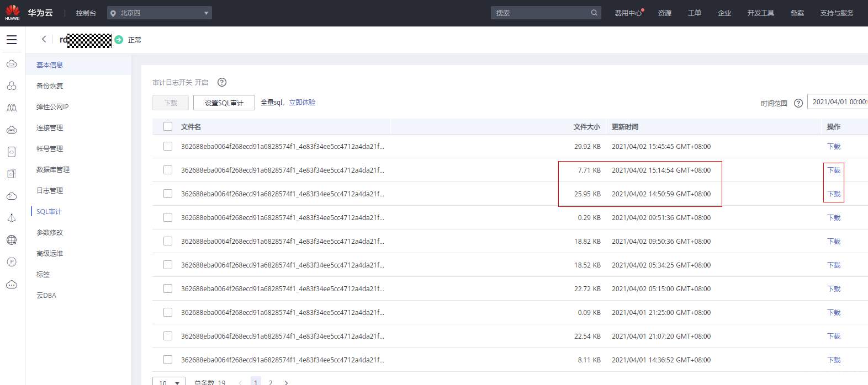Click the location pin icon before 北京四
Screen dimensions: 868x385
(113, 13)
